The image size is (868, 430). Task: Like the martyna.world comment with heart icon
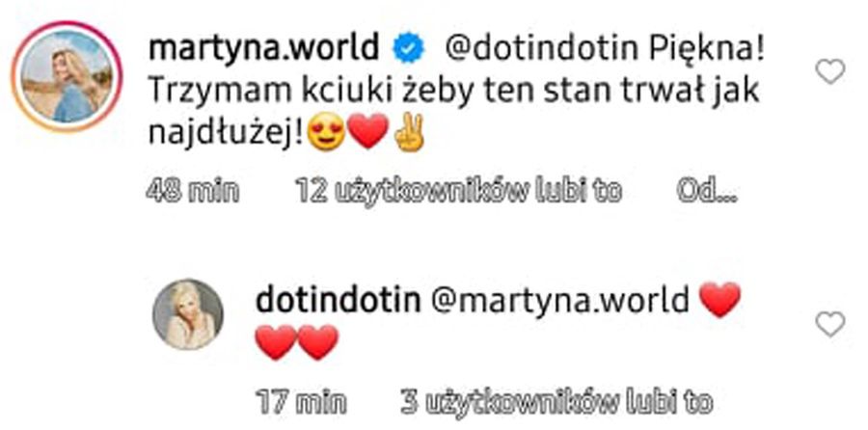click(x=830, y=72)
